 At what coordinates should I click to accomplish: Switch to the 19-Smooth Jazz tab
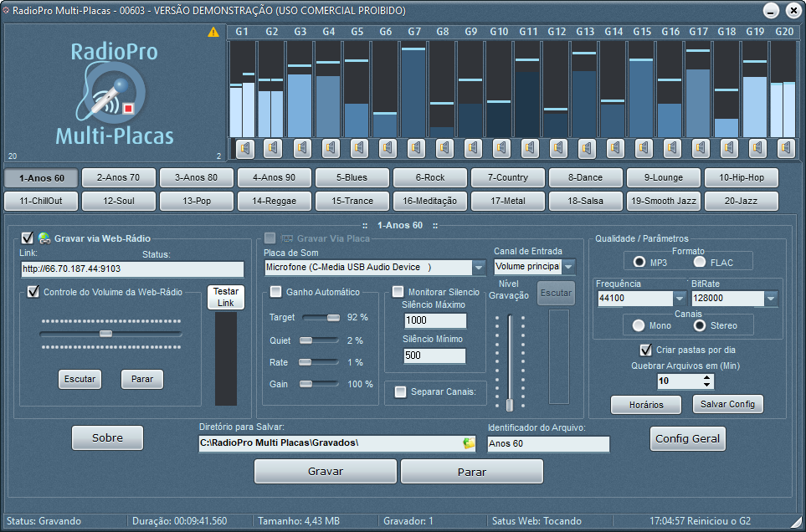click(664, 201)
